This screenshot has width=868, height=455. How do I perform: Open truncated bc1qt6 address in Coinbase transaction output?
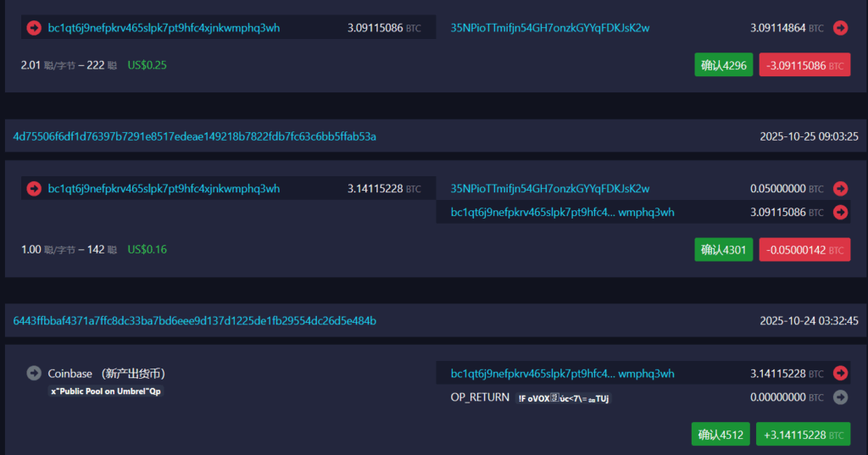coord(562,373)
